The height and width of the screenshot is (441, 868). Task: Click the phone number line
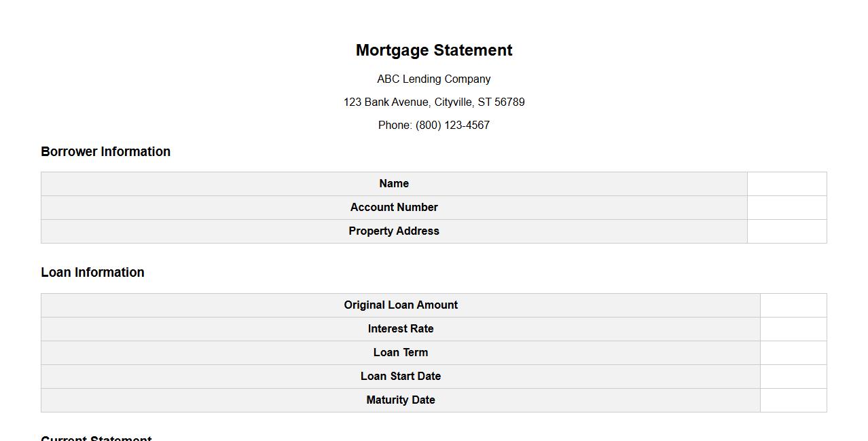click(x=434, y=126)
